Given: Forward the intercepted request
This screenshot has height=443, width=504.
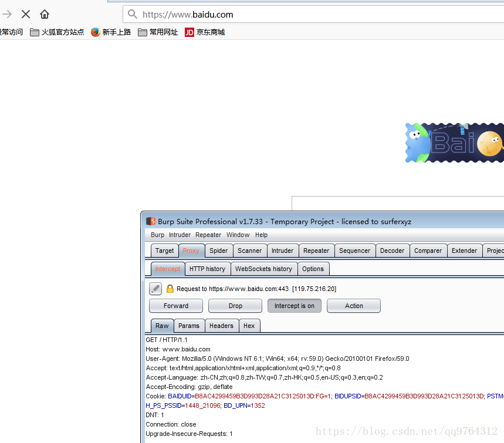Looking at the screenshot, I should 176,306.
